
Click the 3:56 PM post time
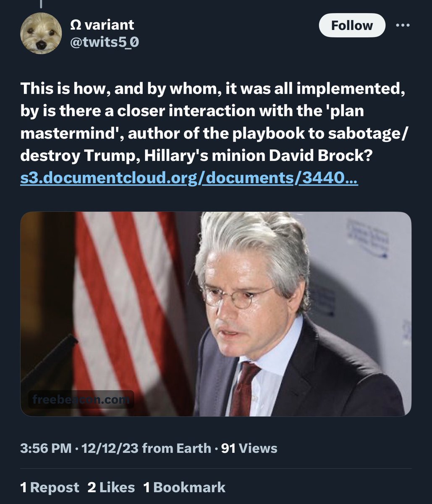(46, 448)
